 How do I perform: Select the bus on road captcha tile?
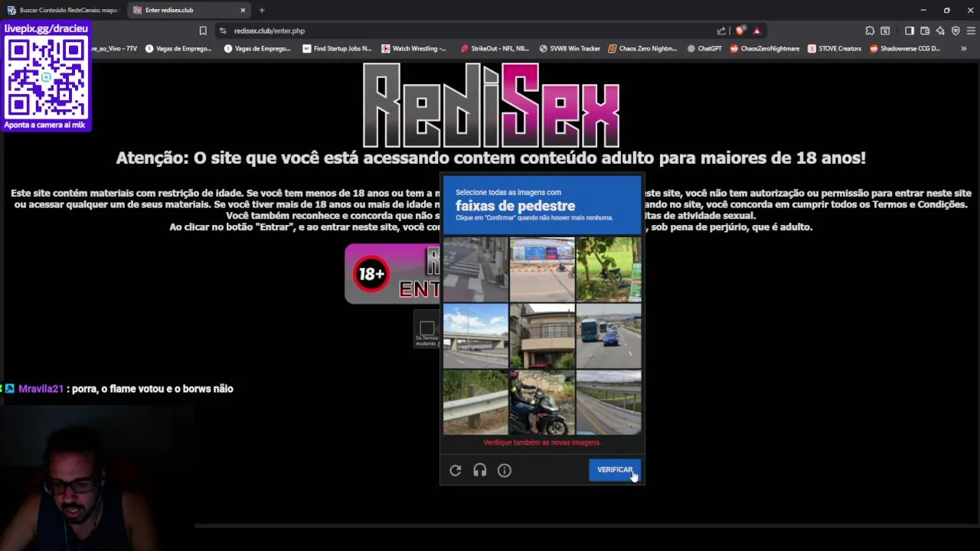(x=609, y=336)
